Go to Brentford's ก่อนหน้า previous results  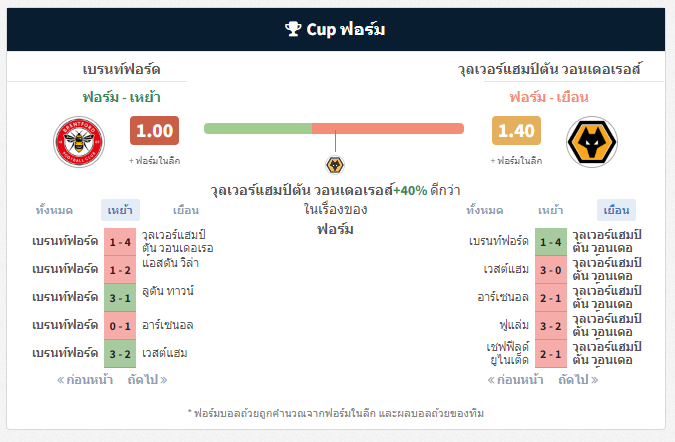click(85, 380)
